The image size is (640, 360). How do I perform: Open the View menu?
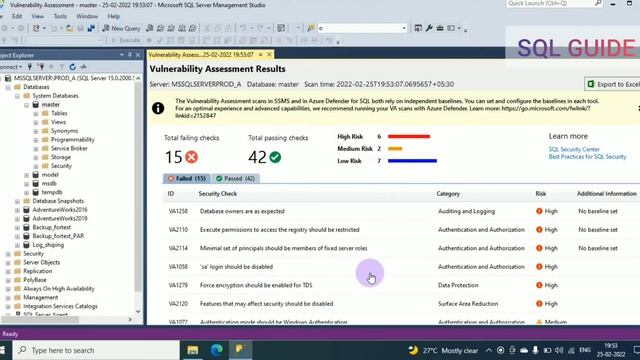click(38, 16)
